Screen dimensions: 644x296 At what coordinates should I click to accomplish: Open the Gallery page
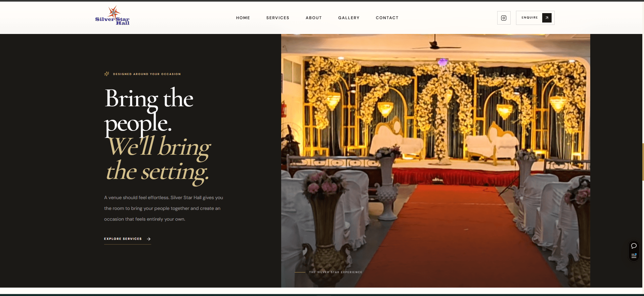pos(349,18)
